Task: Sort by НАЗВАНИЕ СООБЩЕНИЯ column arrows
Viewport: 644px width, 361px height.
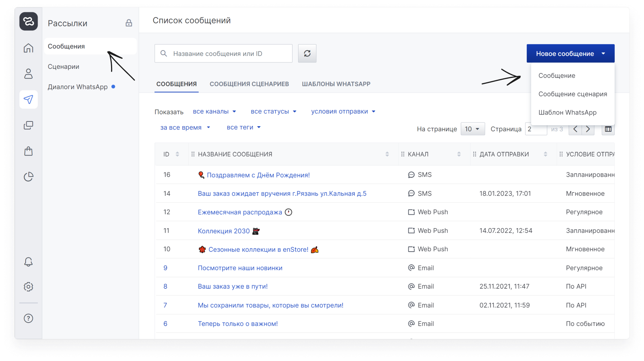Action: 387,154
